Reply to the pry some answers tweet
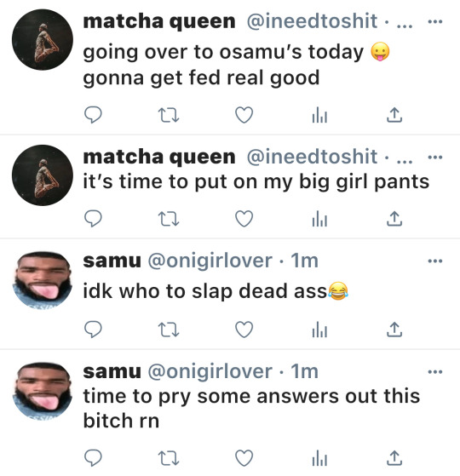 click(x=93, y=458)
